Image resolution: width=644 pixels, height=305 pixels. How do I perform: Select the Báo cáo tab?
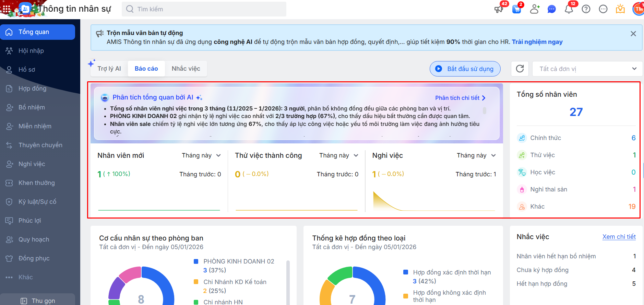pos(146,69)
